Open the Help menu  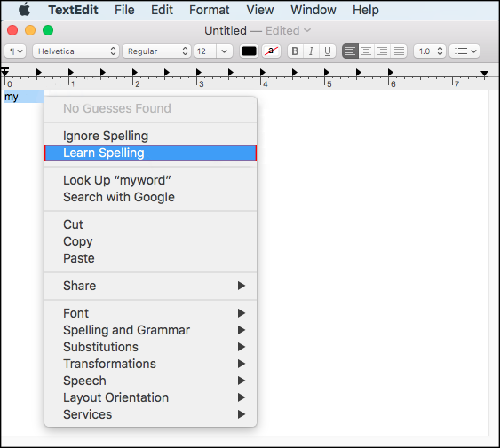365,10
